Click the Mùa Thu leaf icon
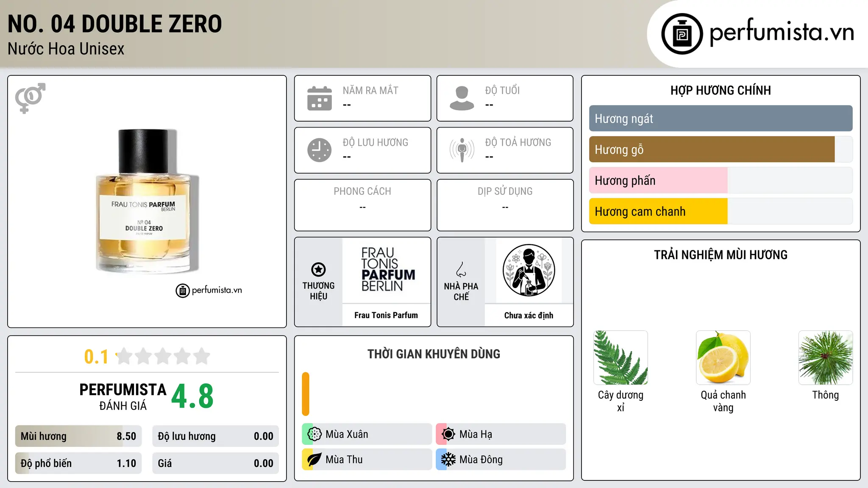This screenshot has height=488, width=868. pyautogui.click(x=314, y=460)
